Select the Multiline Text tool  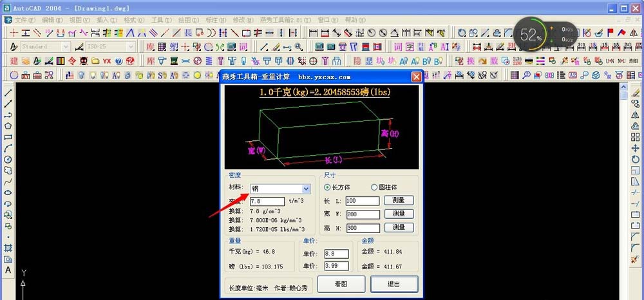[x=8, y=270]
